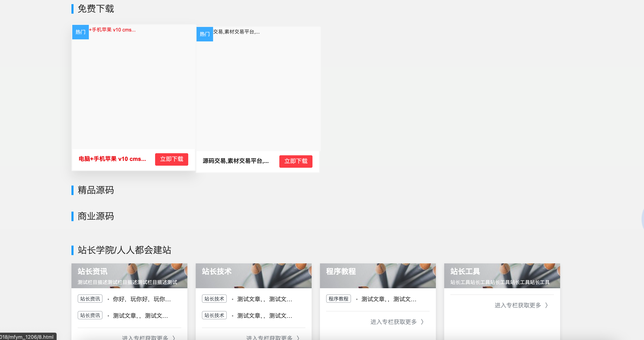Open the 程序教程 banner card
Viewport: 644px width, 340px height.
[x=378, y=276]
